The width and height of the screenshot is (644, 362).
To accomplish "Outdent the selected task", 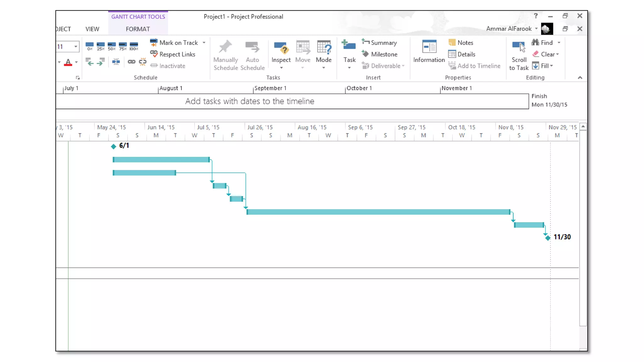I will coord(90,62).
